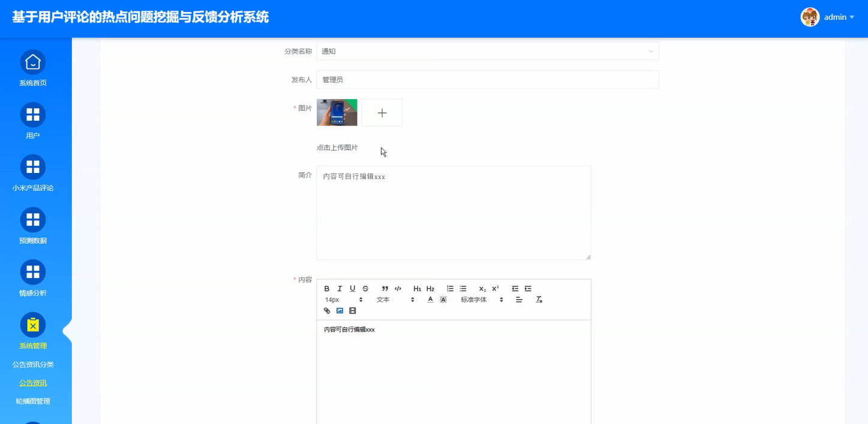
Task: Create an ordered list in the editor
Action: point(451,288)
